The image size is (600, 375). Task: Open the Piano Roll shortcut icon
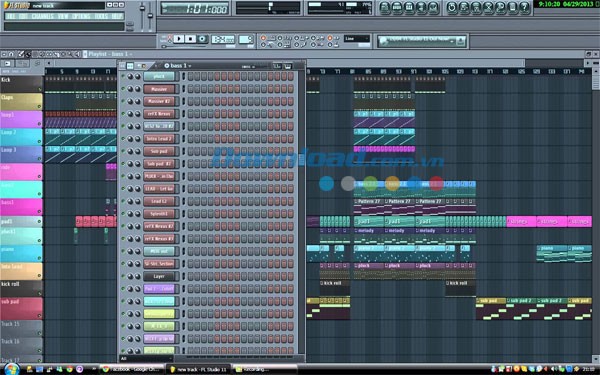[409, 8]
